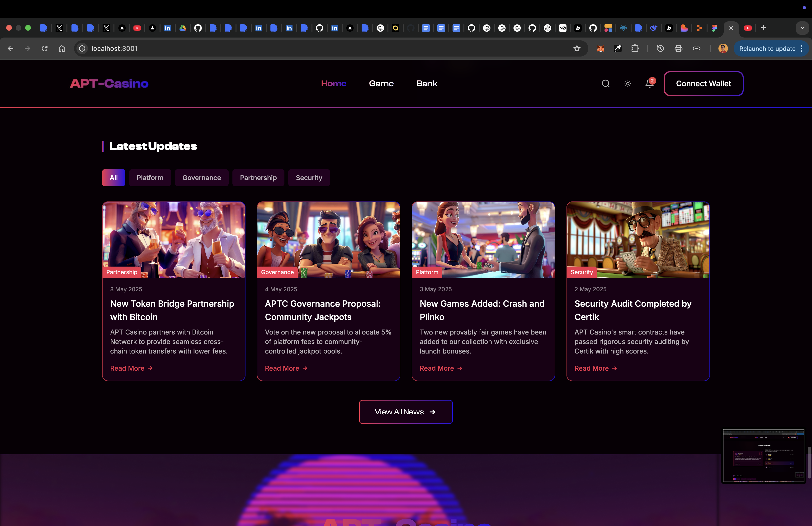Click View All News button
Screen dimensions: 812x526
tap(406, 412)
